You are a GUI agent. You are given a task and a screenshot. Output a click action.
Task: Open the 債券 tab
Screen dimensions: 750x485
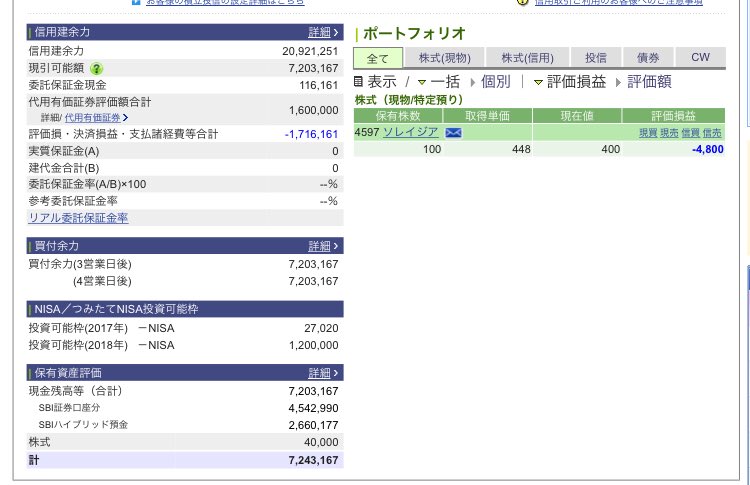[x=648, y=58]
